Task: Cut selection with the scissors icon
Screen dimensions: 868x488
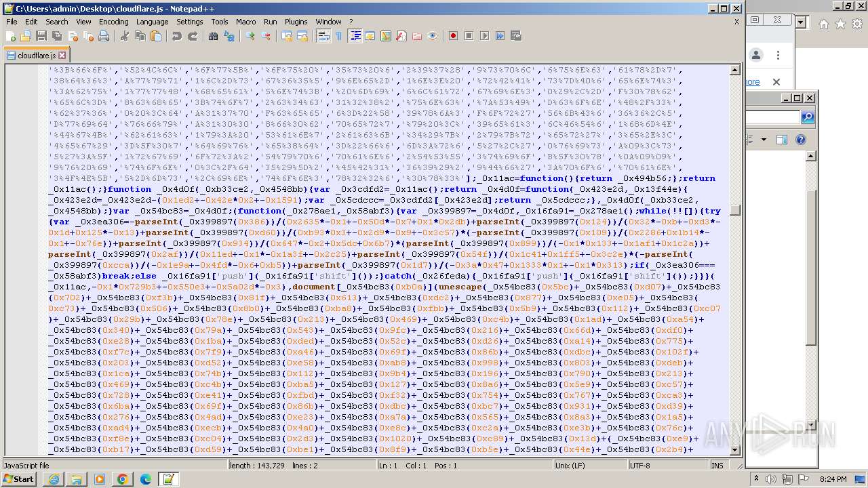Action: pos(125,36)
